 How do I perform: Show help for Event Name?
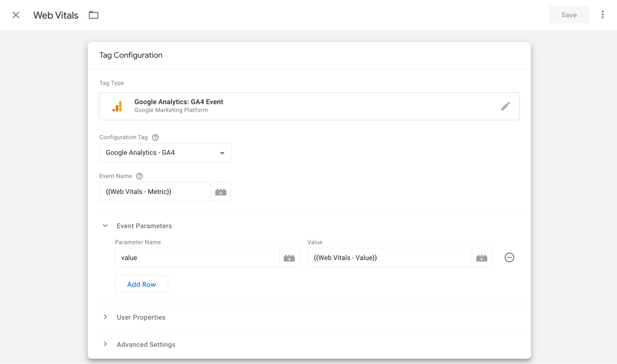[x=140, y=176]
